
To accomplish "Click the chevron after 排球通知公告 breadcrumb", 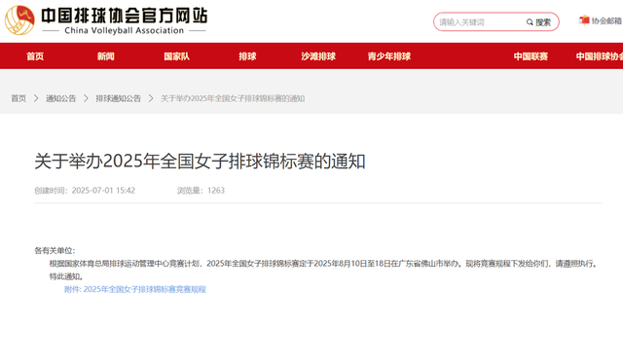I will tap(151, 98).
